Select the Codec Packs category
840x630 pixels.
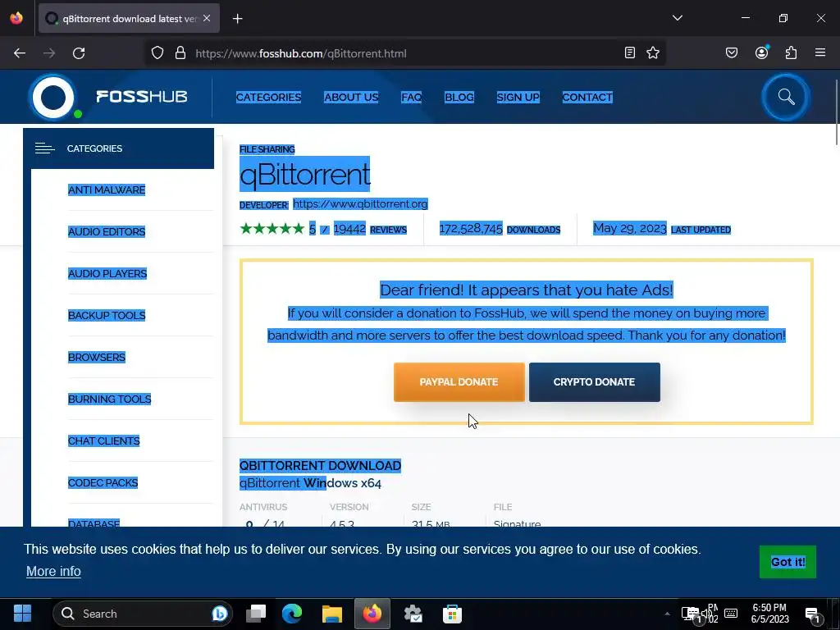(103, 482)
